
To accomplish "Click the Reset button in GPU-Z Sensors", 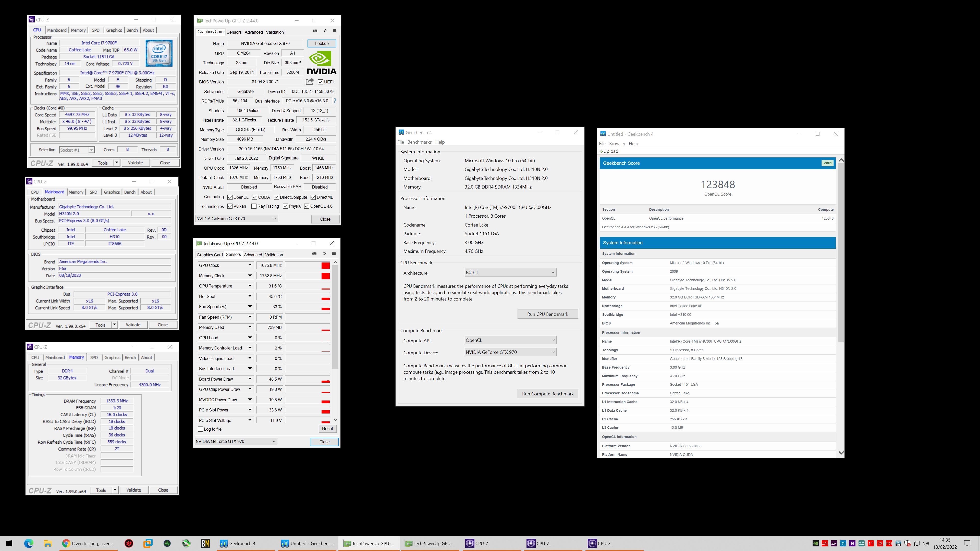I will pyautogui.click(x=327, y=429).
